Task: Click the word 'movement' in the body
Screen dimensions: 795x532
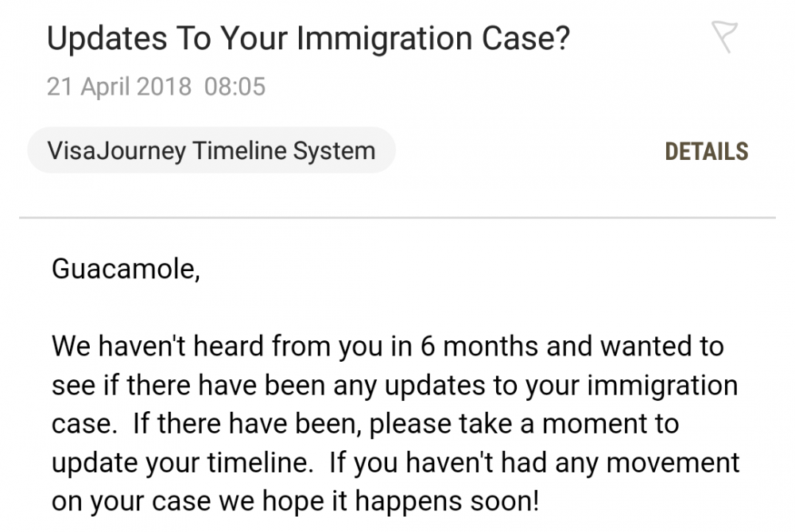Action: (673, 463)
